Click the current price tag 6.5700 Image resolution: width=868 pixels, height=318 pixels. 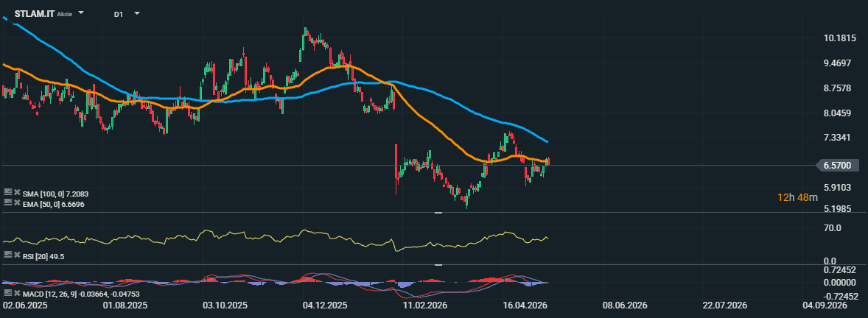841,165
